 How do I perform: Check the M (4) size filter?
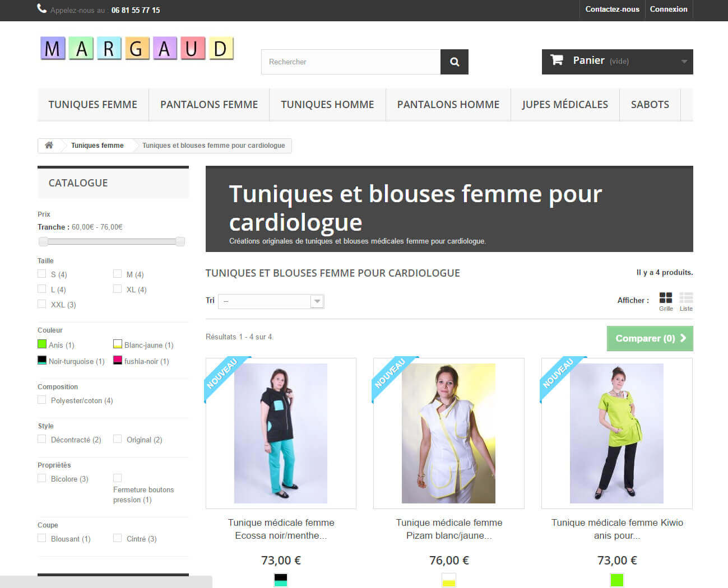[118, 274]
